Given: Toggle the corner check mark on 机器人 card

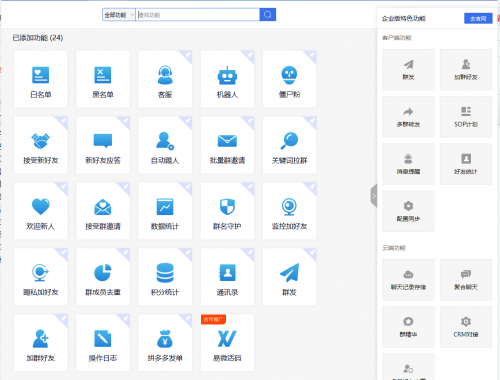Looking at the screenshot, I should (x=249, y=56).
